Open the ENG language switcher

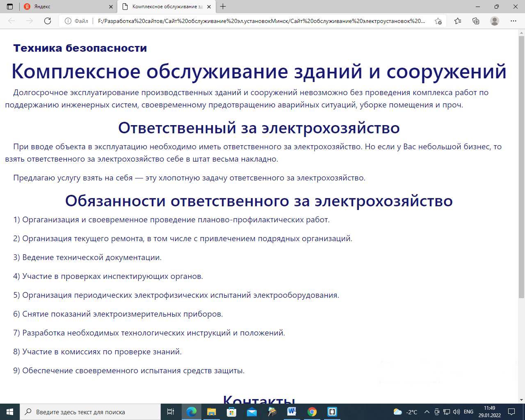pyautogui.click(x=468, y=412)
